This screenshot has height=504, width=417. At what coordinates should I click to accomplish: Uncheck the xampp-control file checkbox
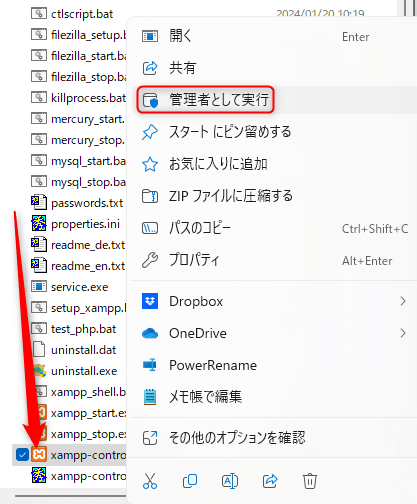pos(22,455)
